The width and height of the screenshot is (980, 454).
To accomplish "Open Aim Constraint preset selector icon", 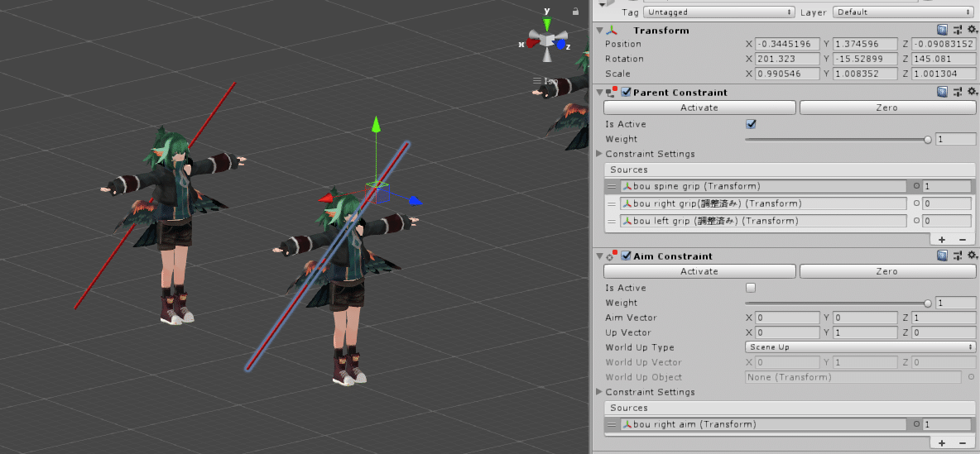I will click(958, 256).
